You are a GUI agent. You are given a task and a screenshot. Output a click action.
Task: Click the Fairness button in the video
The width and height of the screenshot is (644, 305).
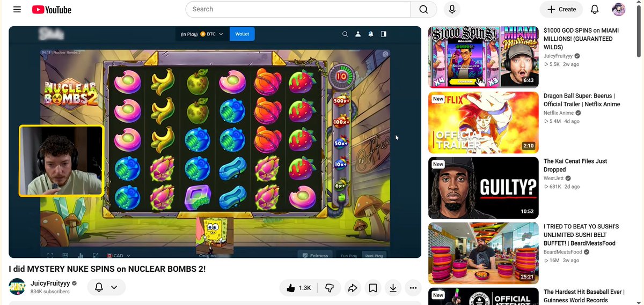click(x=315, y=255)
